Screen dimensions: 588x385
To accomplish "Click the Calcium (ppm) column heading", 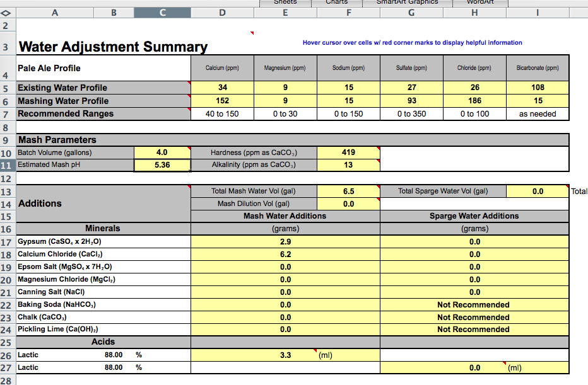I will coord(222,68).
